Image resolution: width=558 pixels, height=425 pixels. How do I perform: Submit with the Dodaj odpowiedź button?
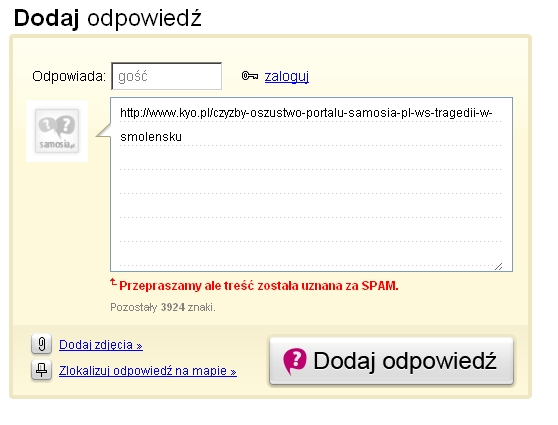tap(391, 361)
